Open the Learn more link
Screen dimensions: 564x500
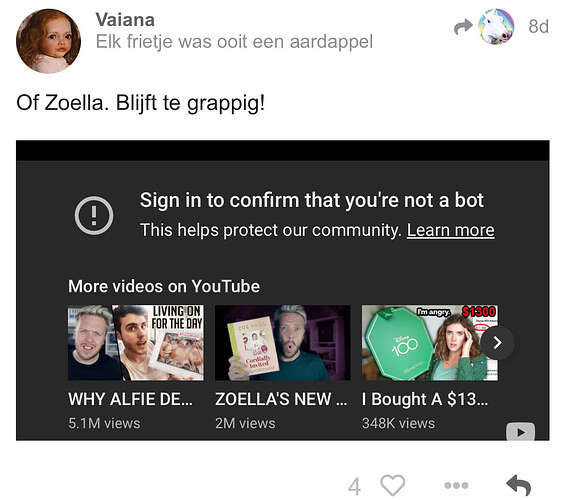[x=450, y=230]
